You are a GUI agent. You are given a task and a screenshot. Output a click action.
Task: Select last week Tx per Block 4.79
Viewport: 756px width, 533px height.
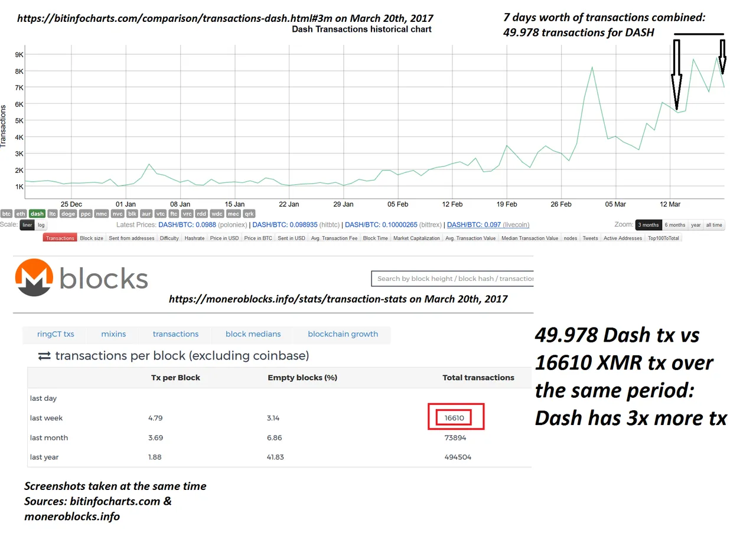point(155,418)
